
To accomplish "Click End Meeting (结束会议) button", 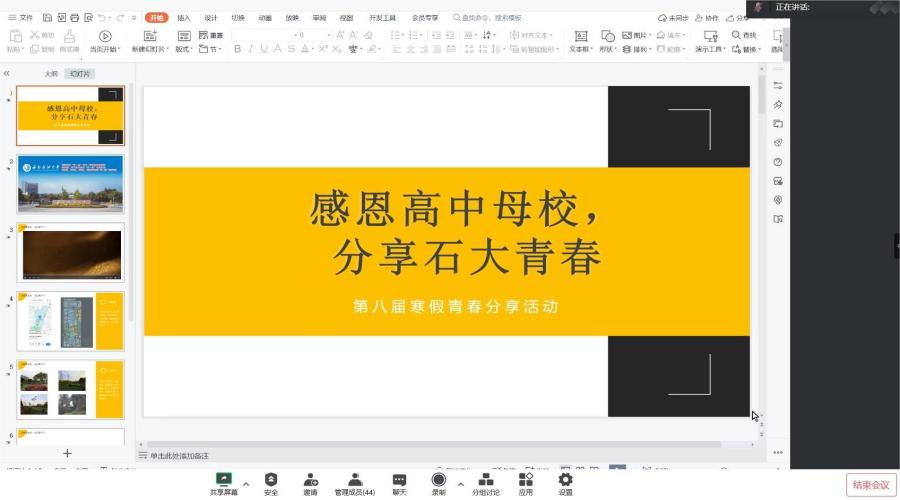I will point(870,485).
